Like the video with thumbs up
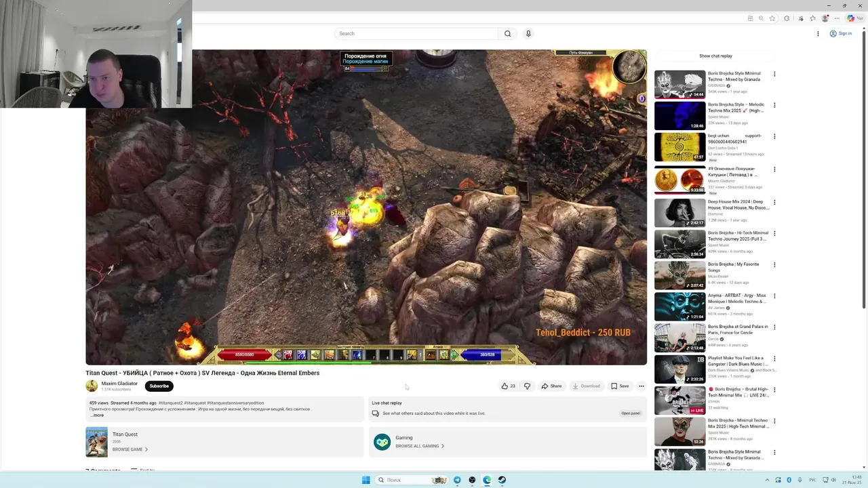The image size is (868, 488). [508, 386]
